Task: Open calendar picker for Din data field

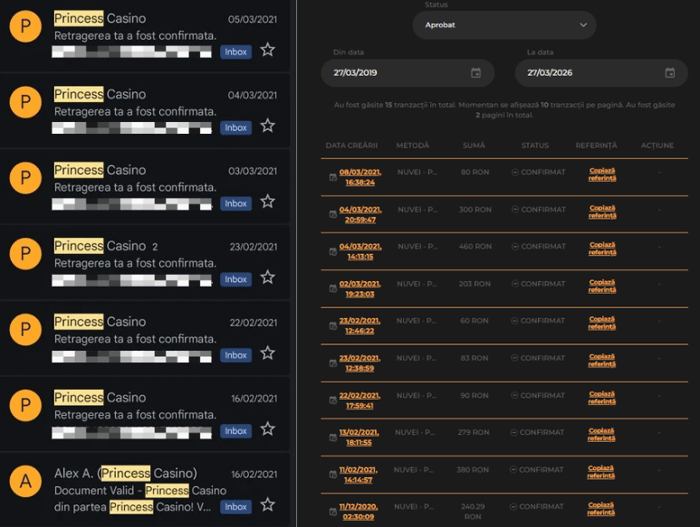Action: click(476, 73)
